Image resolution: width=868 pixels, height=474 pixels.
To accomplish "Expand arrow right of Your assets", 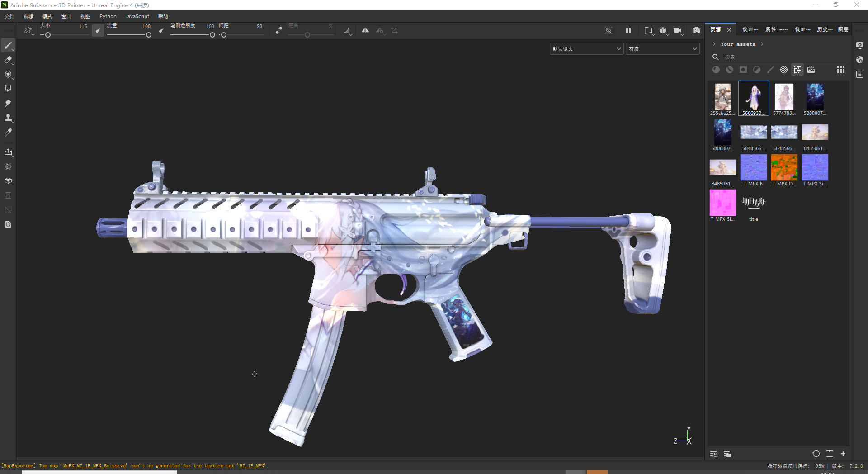I will coord(762,44).
